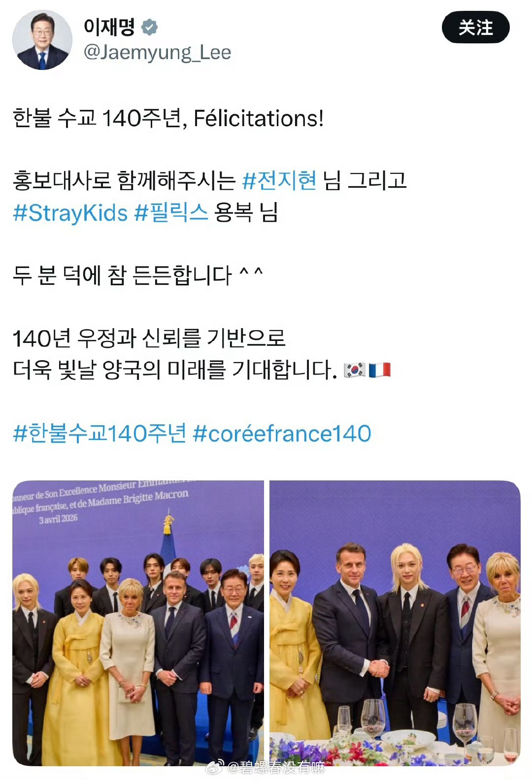
Task: Tap the 关注 follow button
Action: [475, 28]
